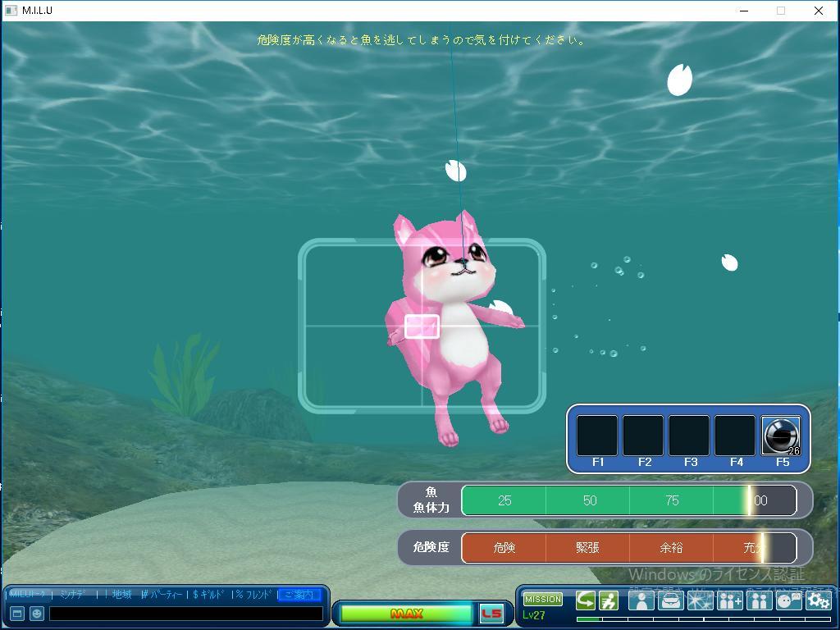Open the face chat-bubble icon
This screenshot has height=630, width=840.
788,600
